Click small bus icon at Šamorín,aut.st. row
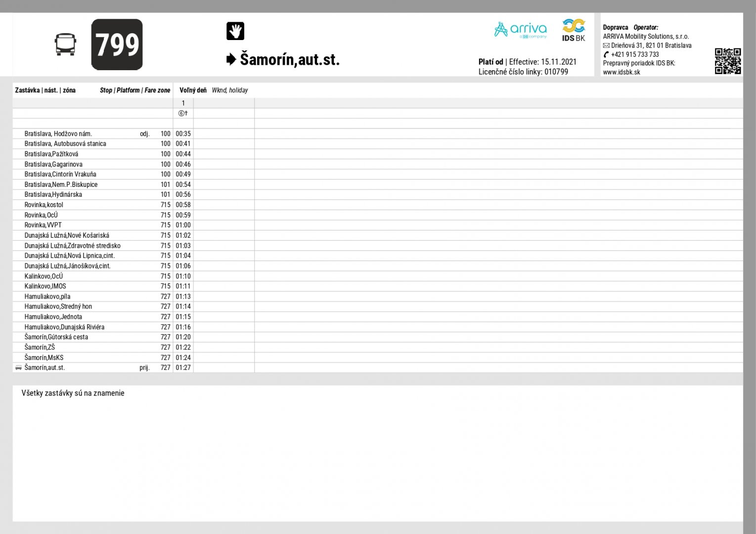The width and height of the screenshot is (756, 534). coord(18,367)
